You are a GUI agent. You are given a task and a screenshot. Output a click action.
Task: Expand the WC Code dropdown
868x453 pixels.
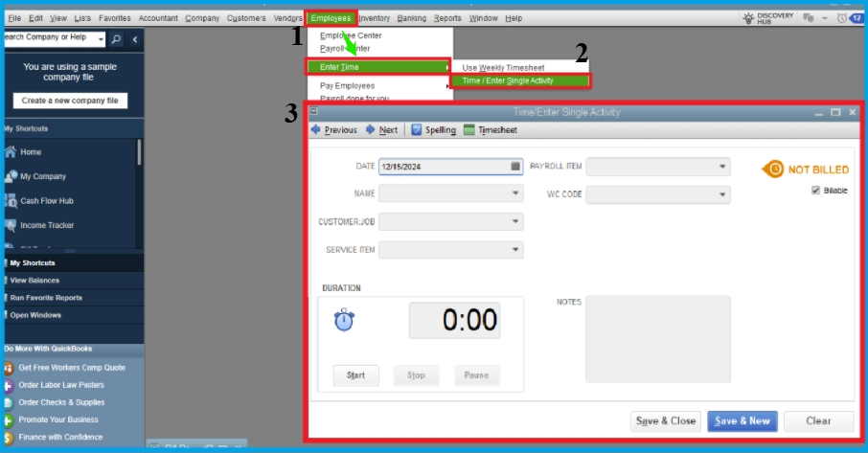722,194
